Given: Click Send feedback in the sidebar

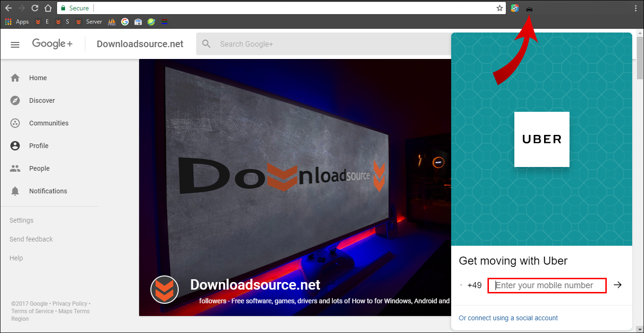Looking at the screenshot, I should point(31,239).
